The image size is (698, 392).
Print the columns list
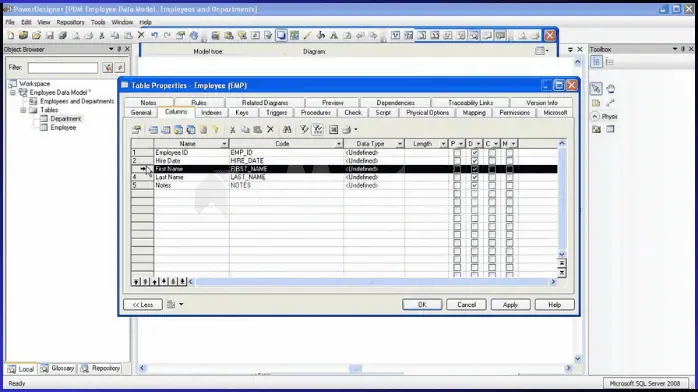(346, 129)
